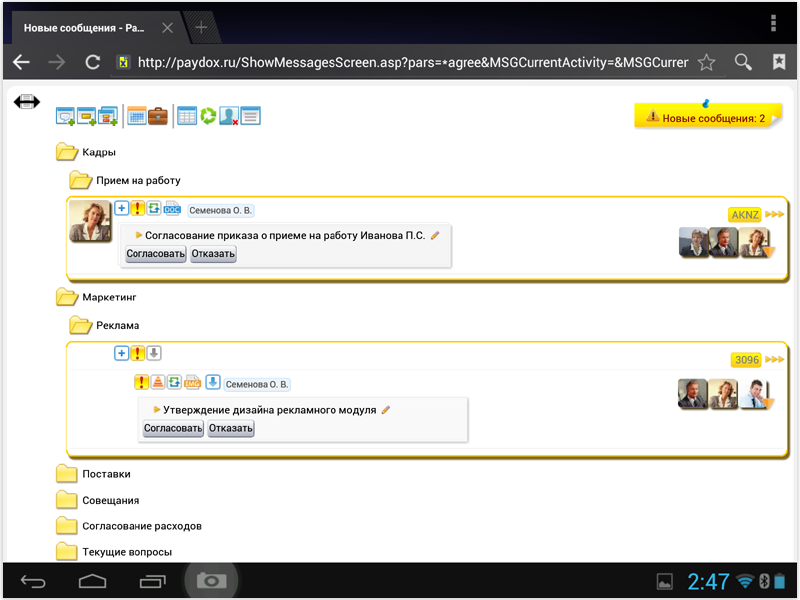Toggle the red exclamation mark in Кадры message
Image resolution: width=800 pixels, height=600 pixels.
point(138,209)
